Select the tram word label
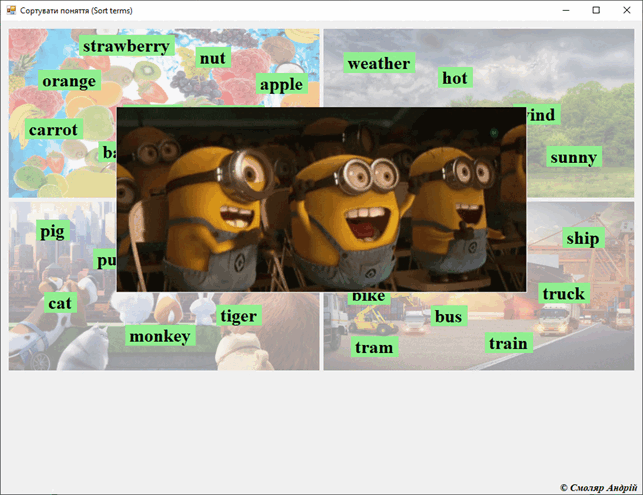Viewport: 643px width, 495px height. click(x=374, y=347)
